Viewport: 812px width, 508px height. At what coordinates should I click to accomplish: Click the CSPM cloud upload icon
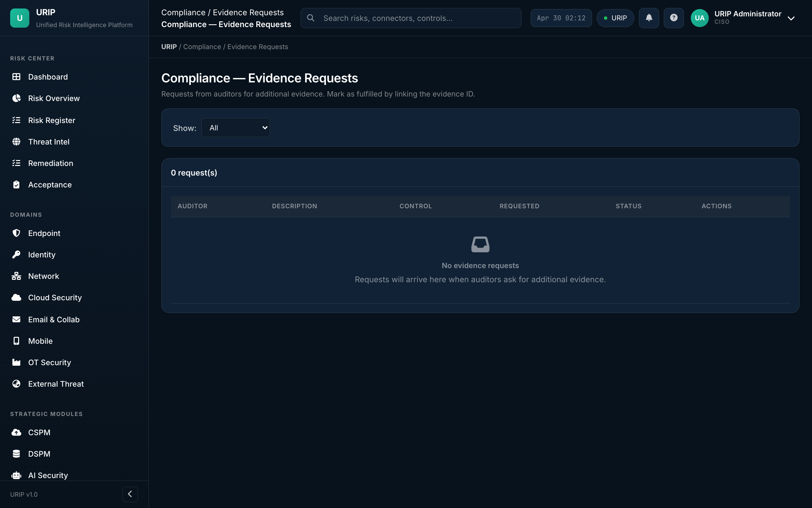16,432
